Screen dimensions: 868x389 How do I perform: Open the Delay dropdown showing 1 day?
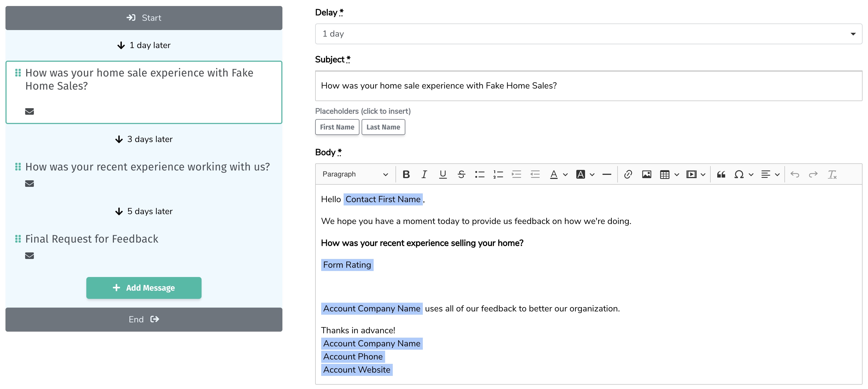(x=588, y=34)
